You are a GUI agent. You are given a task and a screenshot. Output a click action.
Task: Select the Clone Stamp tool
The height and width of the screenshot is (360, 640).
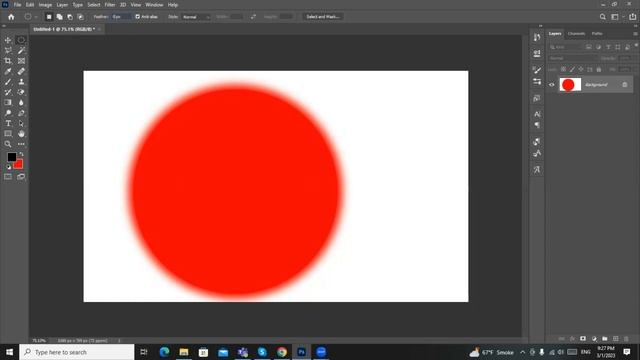(x=21, y=82)
